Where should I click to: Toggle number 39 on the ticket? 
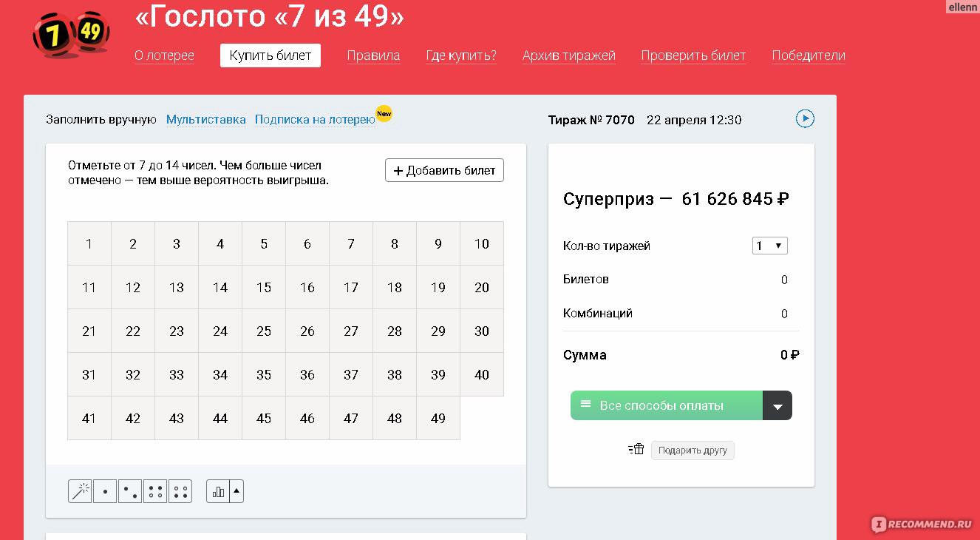(438, 374)
